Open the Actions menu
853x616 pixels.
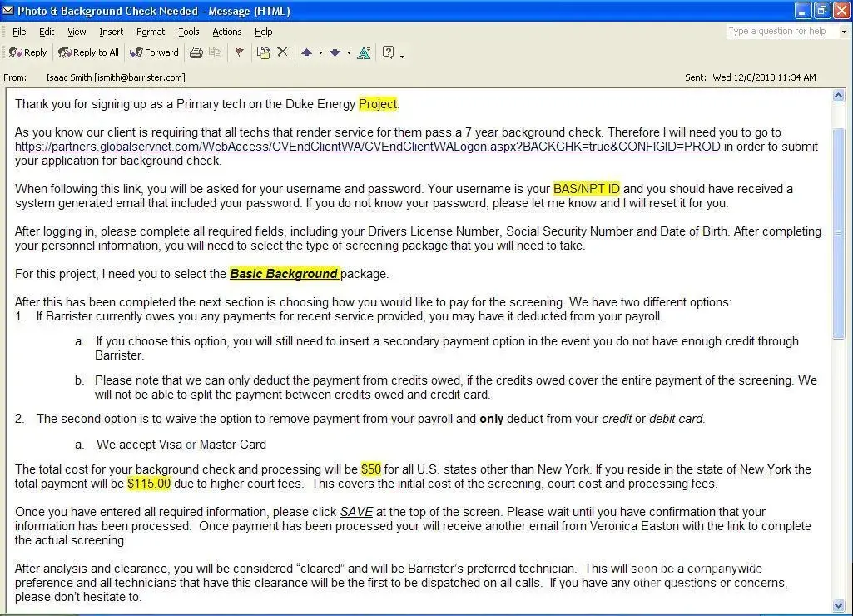pos(226,32)
